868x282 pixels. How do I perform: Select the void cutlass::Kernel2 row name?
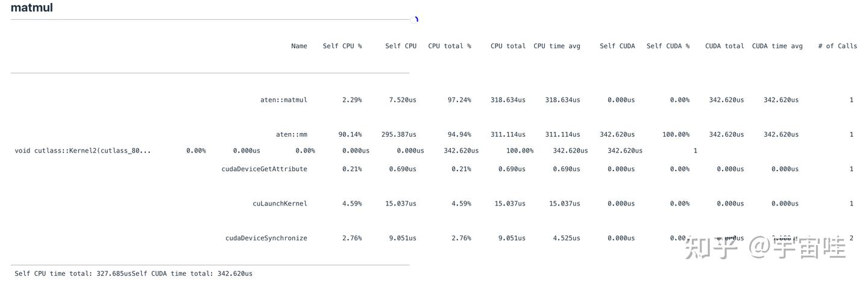(83, 151)
